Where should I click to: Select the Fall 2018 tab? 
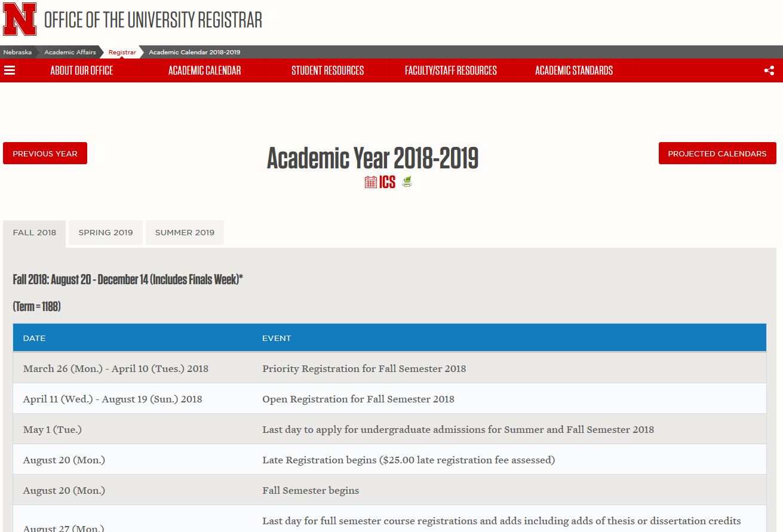[x=35, y=233]
